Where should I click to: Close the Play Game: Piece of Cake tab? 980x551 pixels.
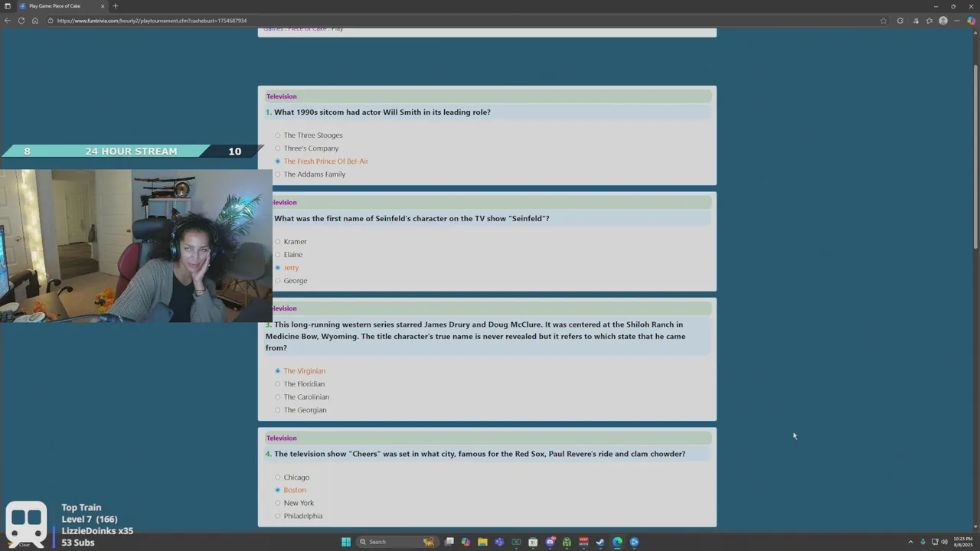click(103, 6)
